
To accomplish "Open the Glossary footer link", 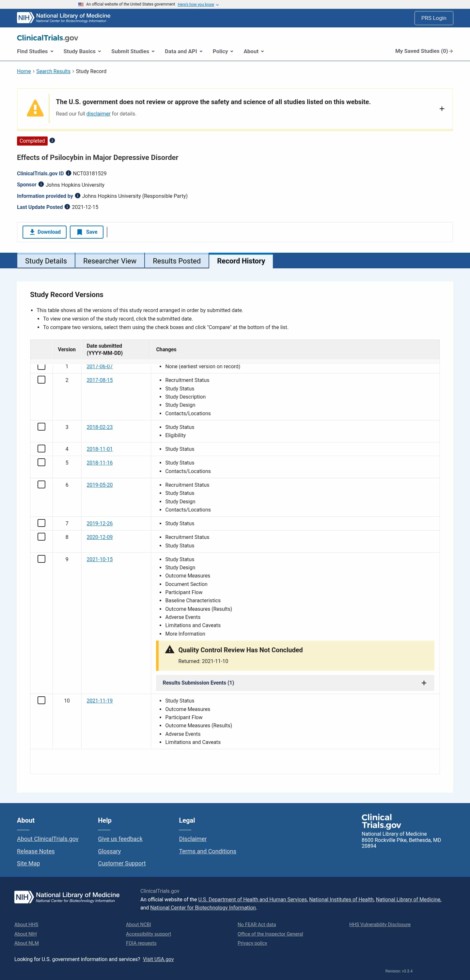I will (109, 851).
